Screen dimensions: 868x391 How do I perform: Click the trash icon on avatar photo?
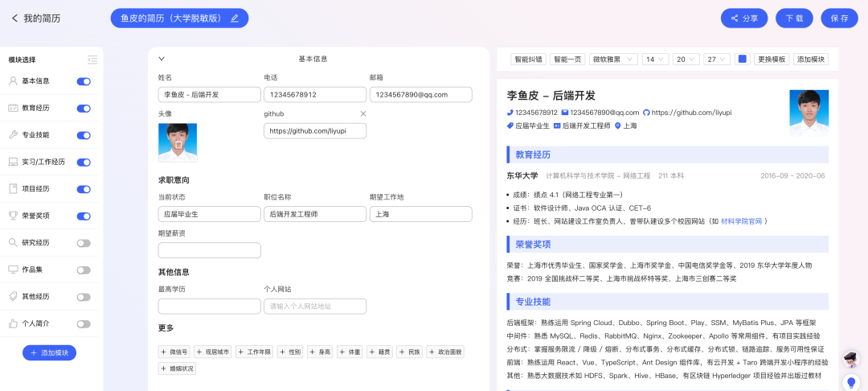click(178, 143)
